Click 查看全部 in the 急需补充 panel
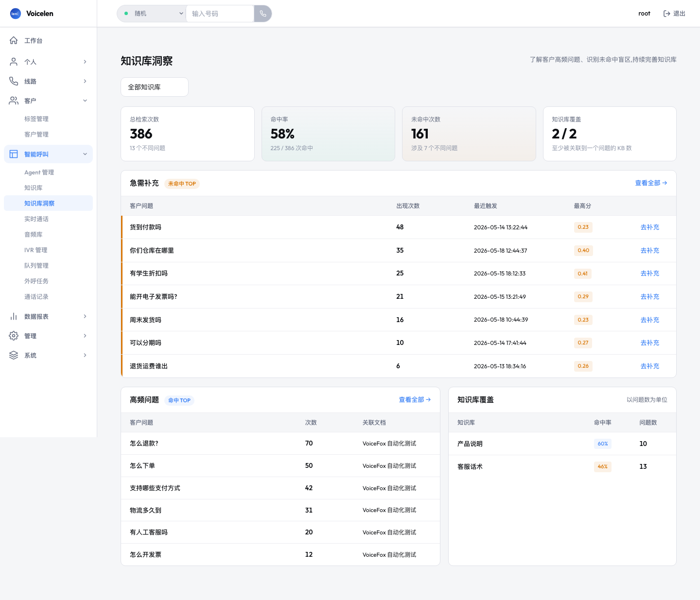The image size is (700, 600). coord(651,183)
